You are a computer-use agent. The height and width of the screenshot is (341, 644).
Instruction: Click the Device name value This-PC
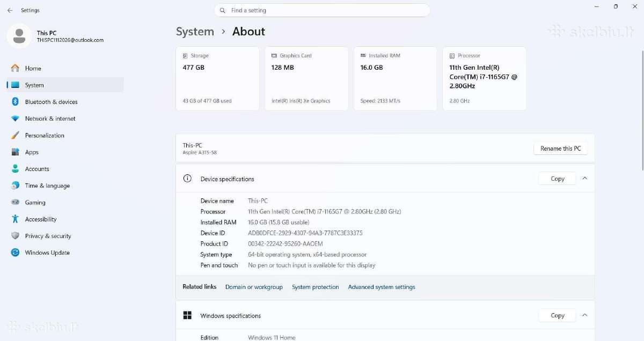(x=258, y=201)
